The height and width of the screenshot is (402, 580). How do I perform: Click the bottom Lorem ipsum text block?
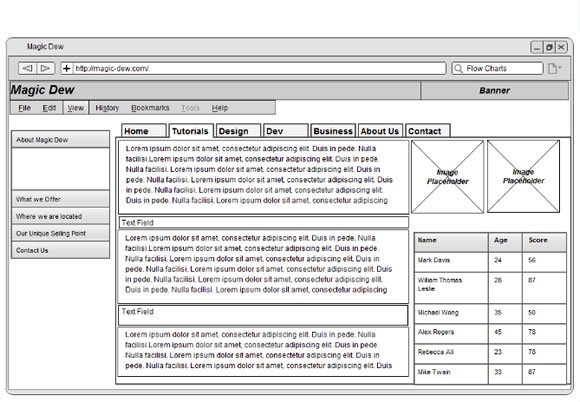263,352
